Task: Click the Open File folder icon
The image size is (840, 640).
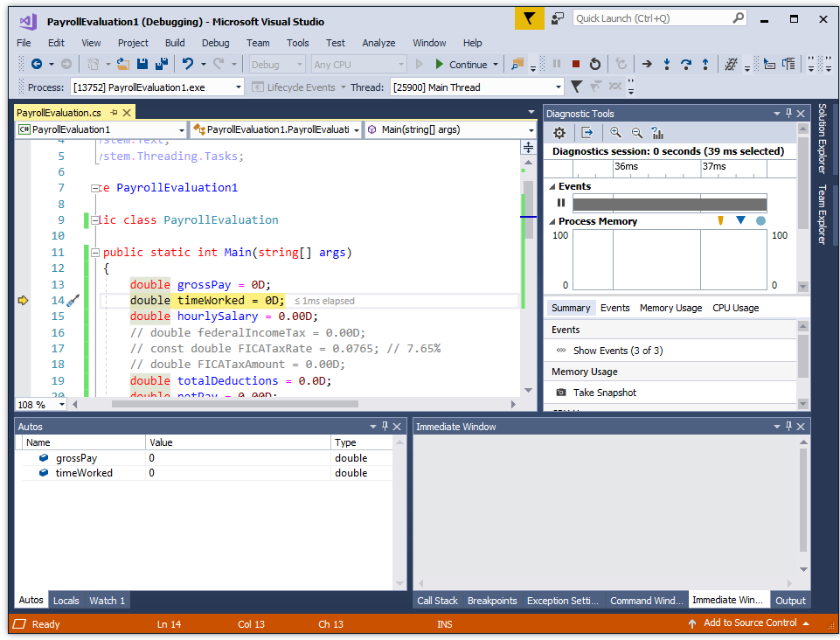Action: click(x=123, y=65)
